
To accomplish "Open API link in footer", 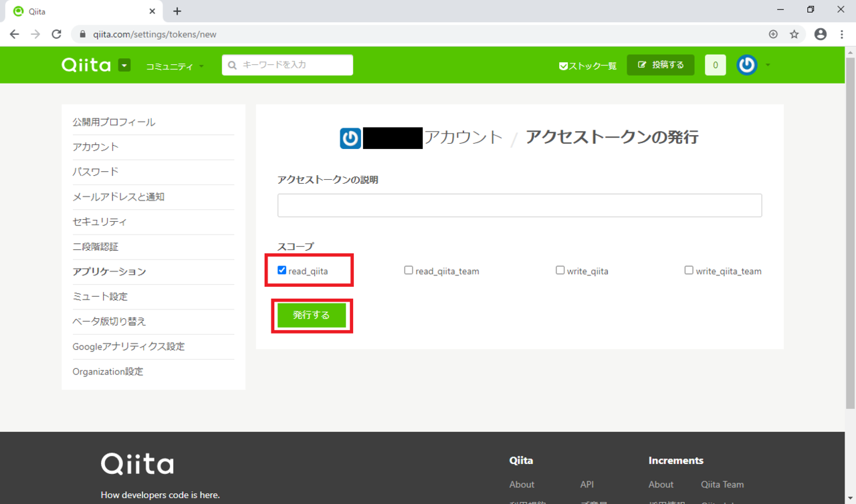I will 587,485.
